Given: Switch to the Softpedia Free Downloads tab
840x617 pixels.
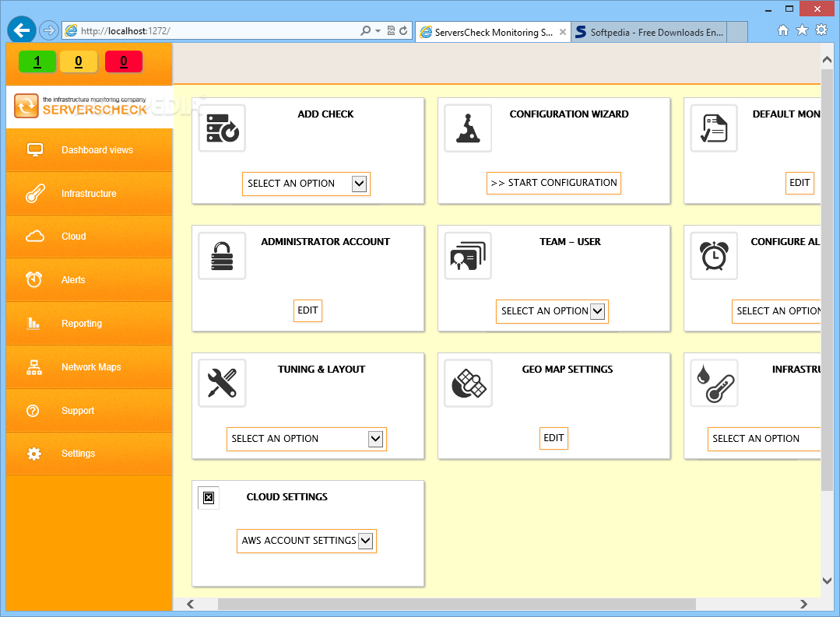Looking at the screenshot, I should [x=649, y=32].
